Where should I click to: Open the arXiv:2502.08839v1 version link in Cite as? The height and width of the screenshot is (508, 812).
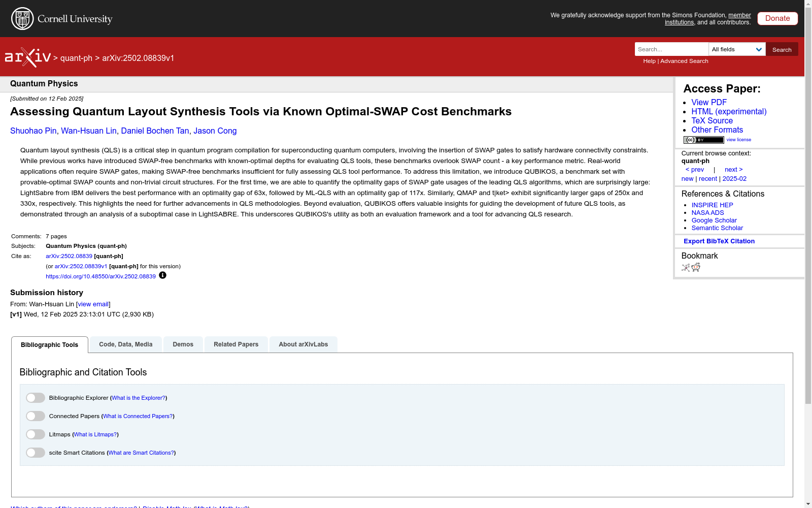tap(81, 266)
